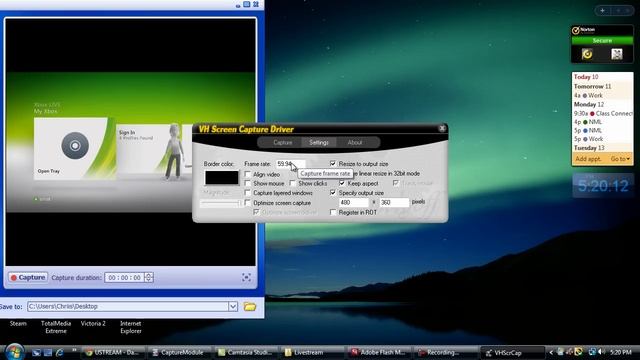
Task: Open the Windows Start orb
Action: [x=14, y=351]
